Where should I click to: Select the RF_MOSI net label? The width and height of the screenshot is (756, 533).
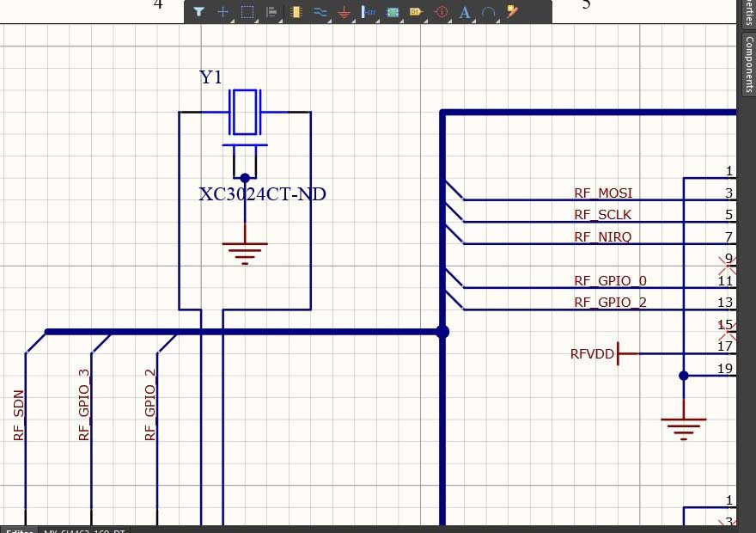point(603,193)
